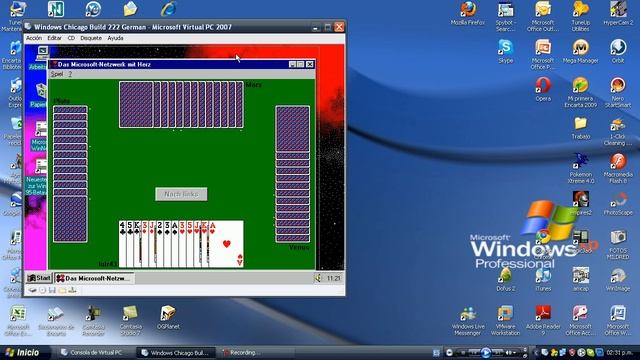
Task: Click play on the taskbar media player
Action: 486,352
